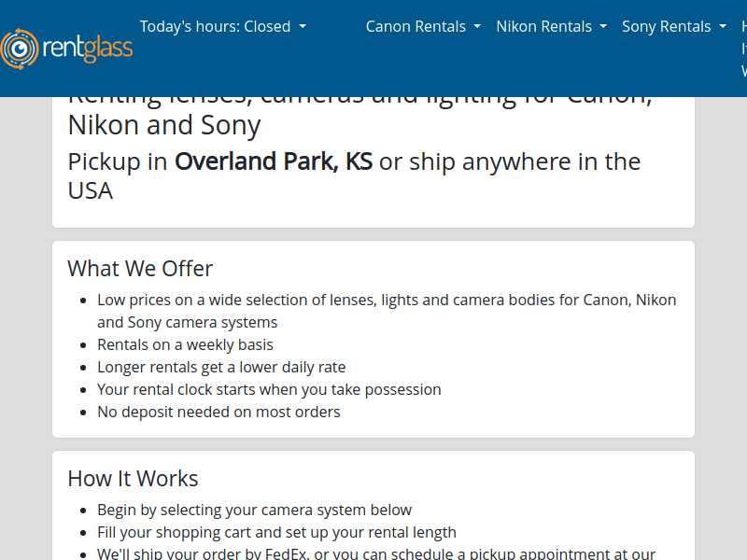Viewport: 747px width, 560px height.
Task: Click the No deposit needed on most orders bullet
Action: click(x=218, y=412)
